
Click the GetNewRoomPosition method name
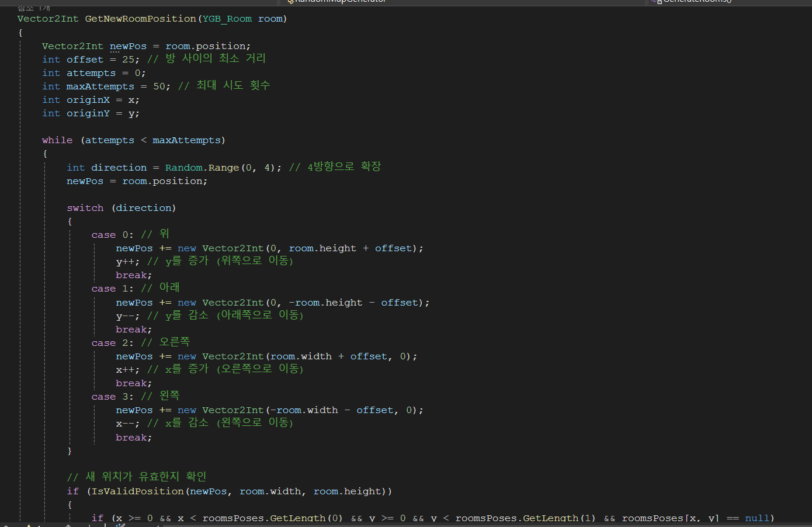140,19
